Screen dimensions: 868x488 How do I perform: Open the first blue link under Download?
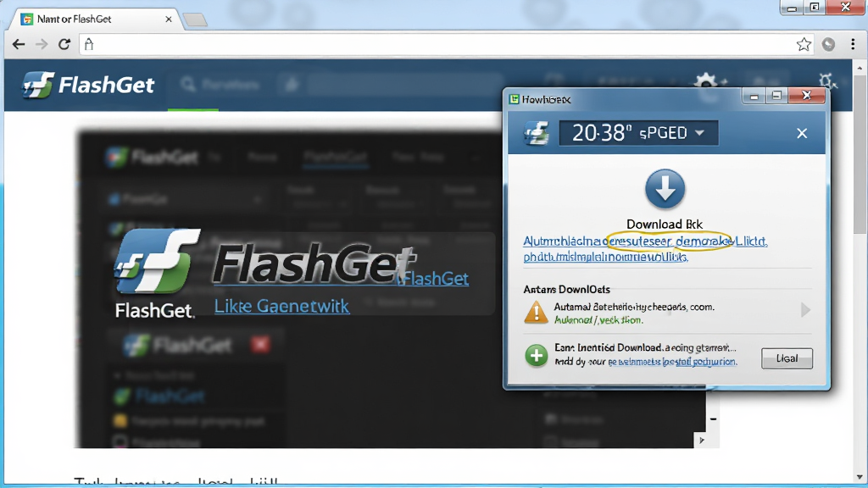tap(645, 241)
